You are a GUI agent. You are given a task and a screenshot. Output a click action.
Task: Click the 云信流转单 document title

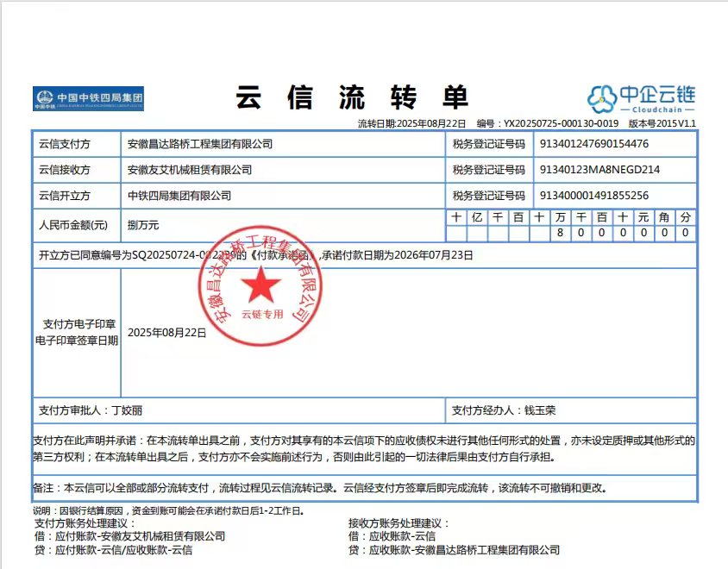(x=352, y=97)
